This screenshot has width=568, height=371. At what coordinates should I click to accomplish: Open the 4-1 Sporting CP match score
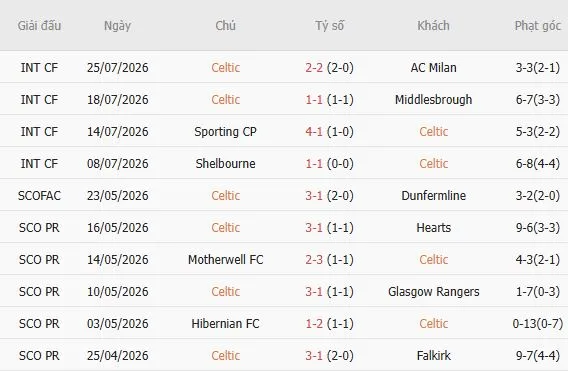tap(314, 132)
